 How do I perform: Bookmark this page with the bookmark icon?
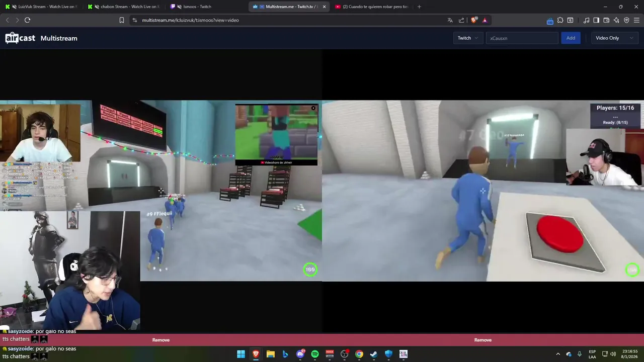point(122,20)
